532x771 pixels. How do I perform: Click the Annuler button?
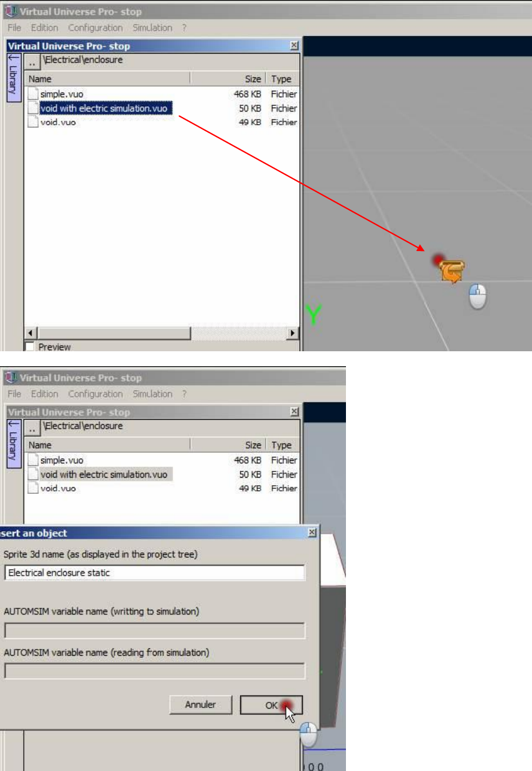pyautogui.click(x=200, y=705)
